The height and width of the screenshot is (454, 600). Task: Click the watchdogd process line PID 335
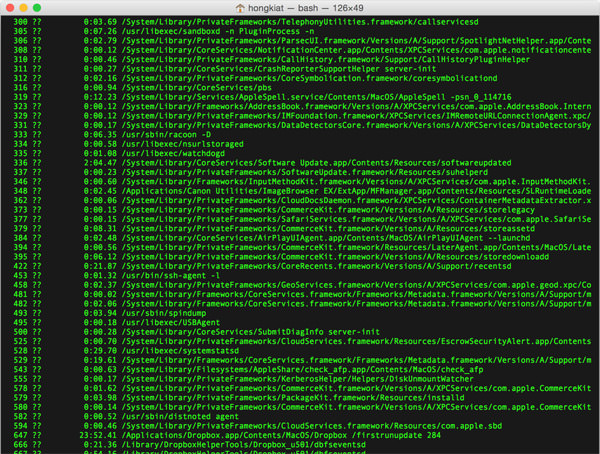coord(119,154)
